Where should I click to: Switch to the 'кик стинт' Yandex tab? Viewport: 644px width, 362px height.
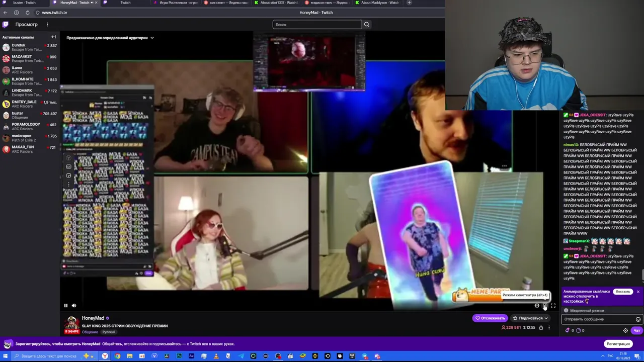pyautogui.click(x=226, y=3)
